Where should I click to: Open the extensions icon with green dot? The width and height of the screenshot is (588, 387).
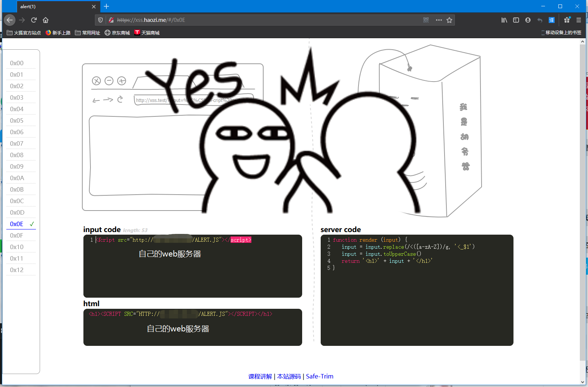[567, 20]
